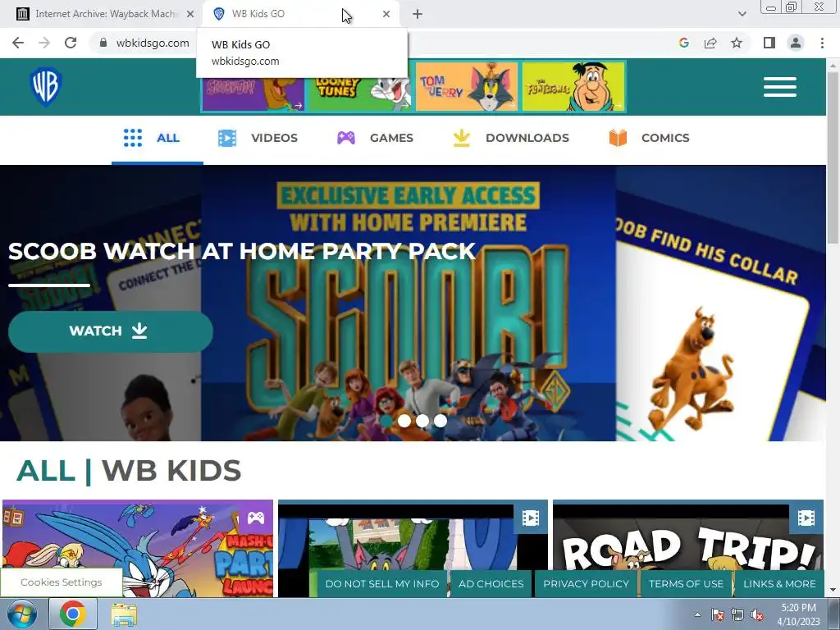Go forward in browser history
The height and width of the screenshot is (630, 840).
click(44, 43)
